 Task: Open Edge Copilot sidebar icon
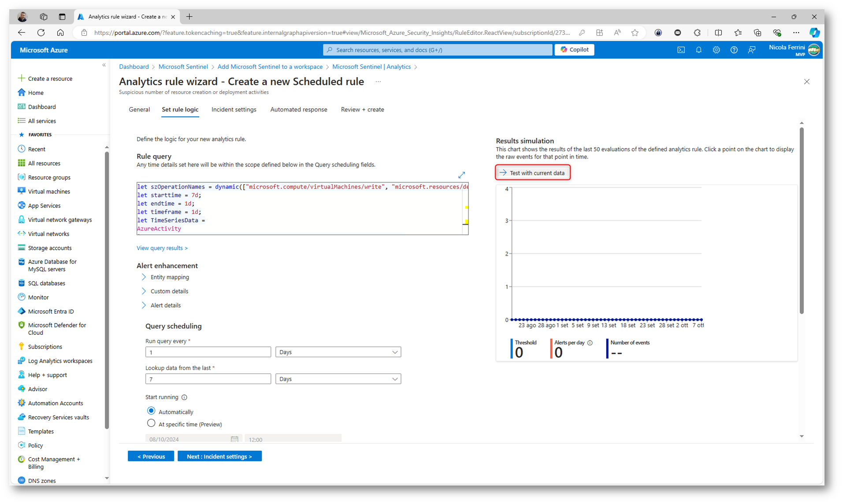tap(814, 33)
